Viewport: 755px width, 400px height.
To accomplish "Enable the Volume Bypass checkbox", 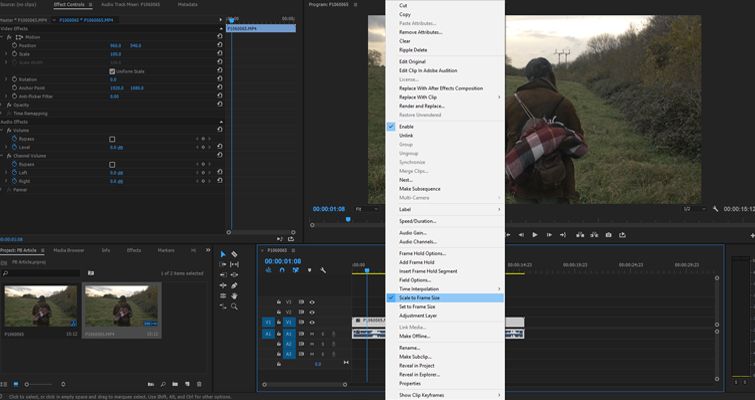I will pyautogui.click(x=112, y=139).
